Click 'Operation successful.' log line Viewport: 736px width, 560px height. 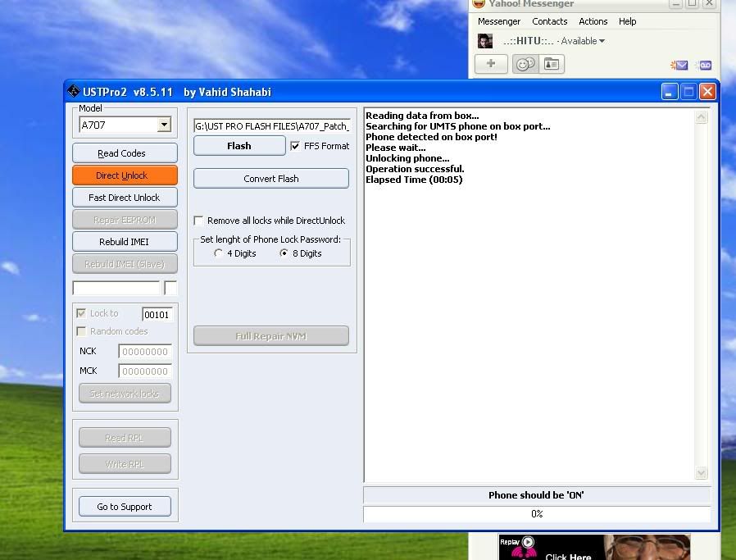pyautogui.click(x=415, y=169)
